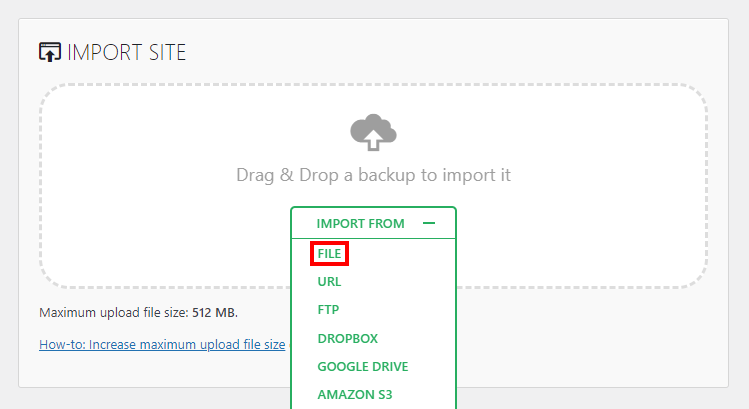Collapse the Import From dropdown
Screen dimensions: 749x409
point(372,224)
